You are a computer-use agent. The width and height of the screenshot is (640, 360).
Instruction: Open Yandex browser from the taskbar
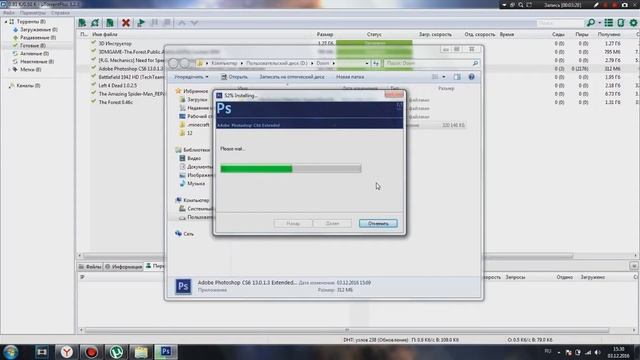click(67, 352)
